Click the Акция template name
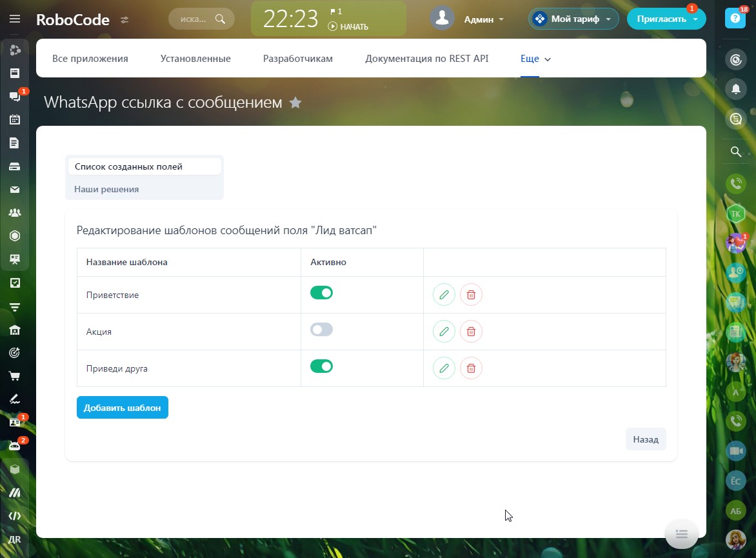 pos(99,332)
